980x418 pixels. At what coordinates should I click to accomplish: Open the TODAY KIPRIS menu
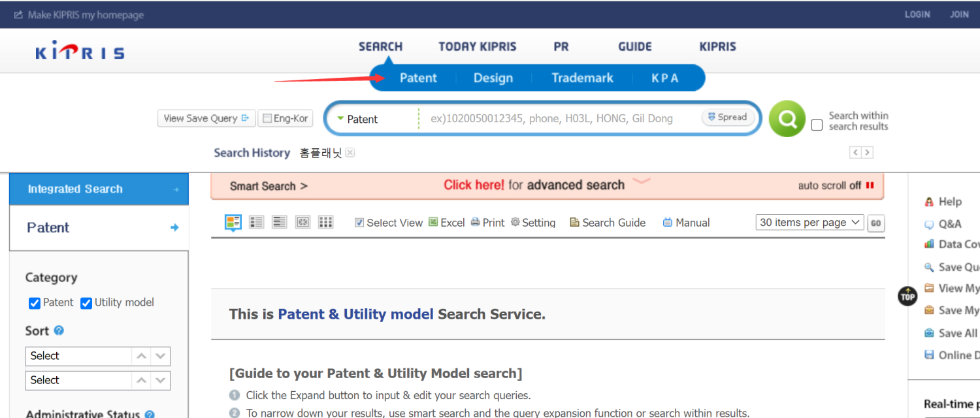coord(477,47)
